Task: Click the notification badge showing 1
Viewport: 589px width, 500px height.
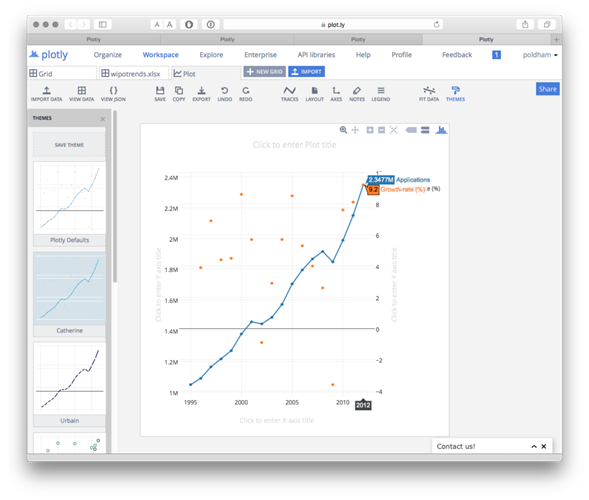Action: (x=496, y=55)
